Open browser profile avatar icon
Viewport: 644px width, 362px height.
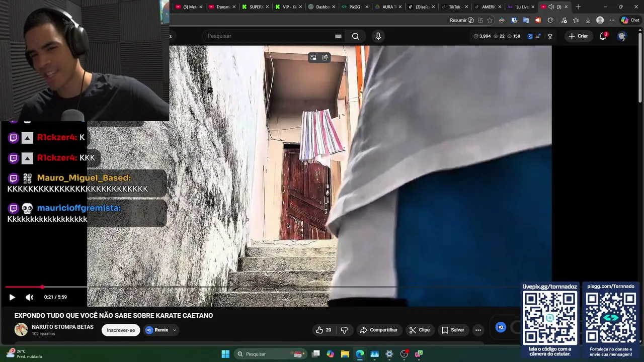pyautogui.click(x=600, y=20)
